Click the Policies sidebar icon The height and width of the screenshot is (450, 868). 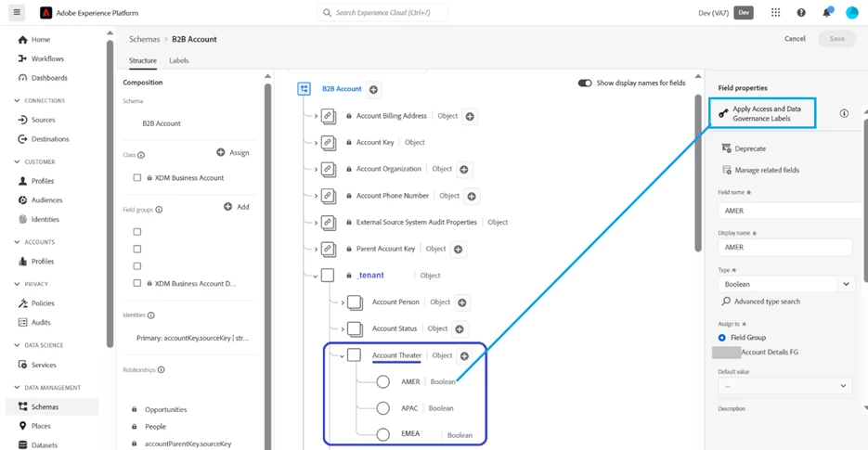(22, 303)
